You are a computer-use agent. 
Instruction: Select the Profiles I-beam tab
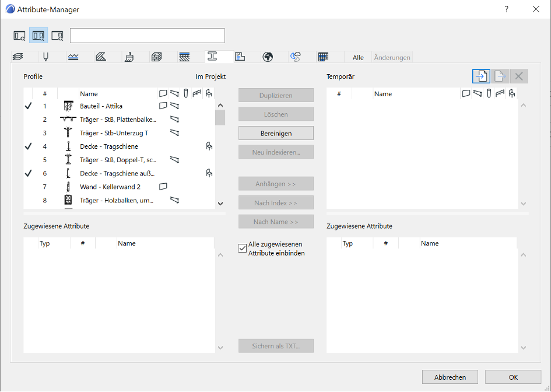pos(212,56)
